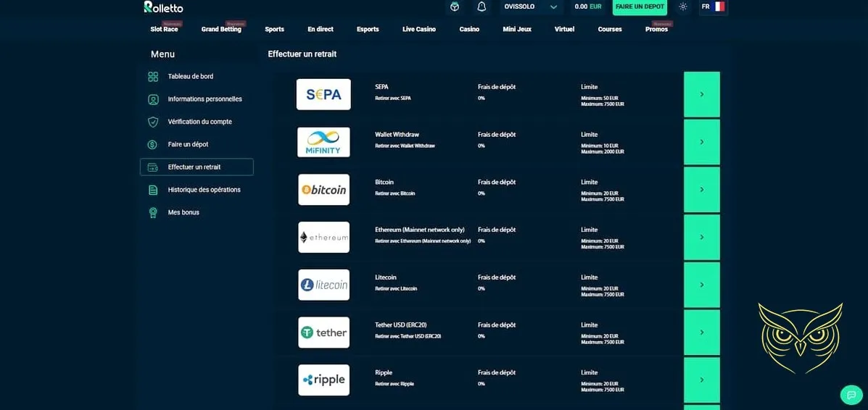Click the Mes bonus medal icon
The image size is (868, 410).
tap(153, 213)
